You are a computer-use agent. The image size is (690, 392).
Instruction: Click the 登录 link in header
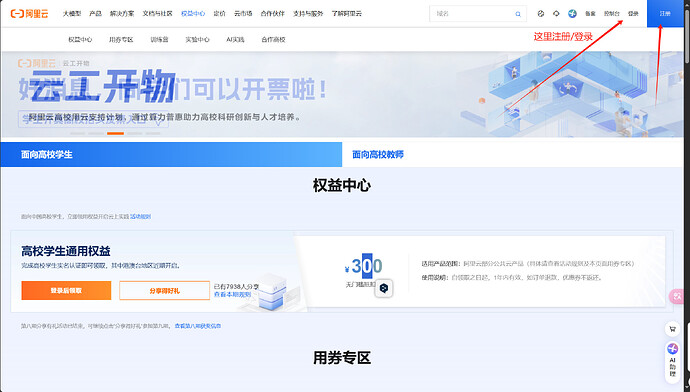(x=633, y=14)
